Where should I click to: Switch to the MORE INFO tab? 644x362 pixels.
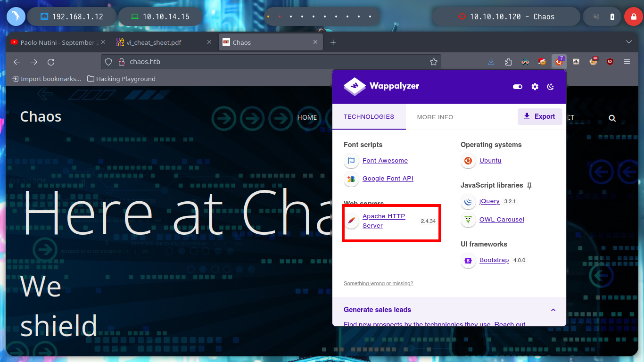click(435, 117)
